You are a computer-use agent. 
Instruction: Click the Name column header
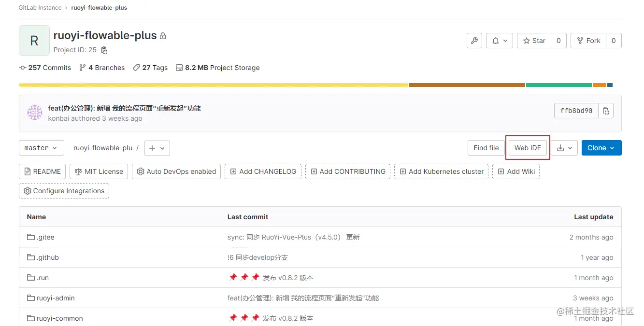(x=36, y=217)
